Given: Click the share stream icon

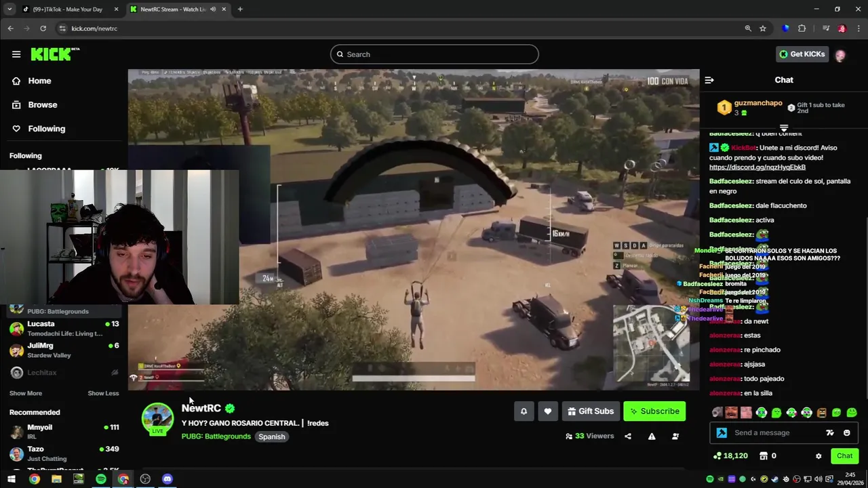Looking at the screenshot, I should tap(628, 436).
